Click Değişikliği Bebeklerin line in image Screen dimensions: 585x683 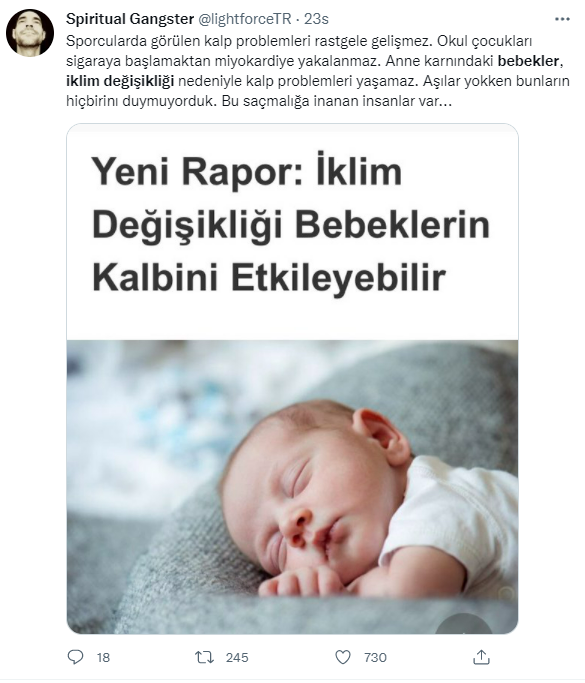(x=291, y=225)
